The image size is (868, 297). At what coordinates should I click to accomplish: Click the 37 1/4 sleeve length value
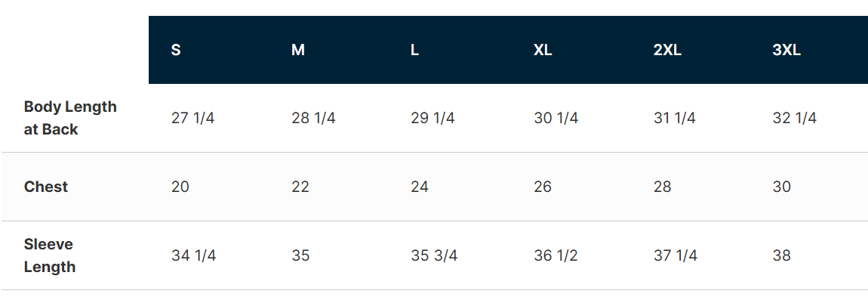coord(676,255)
